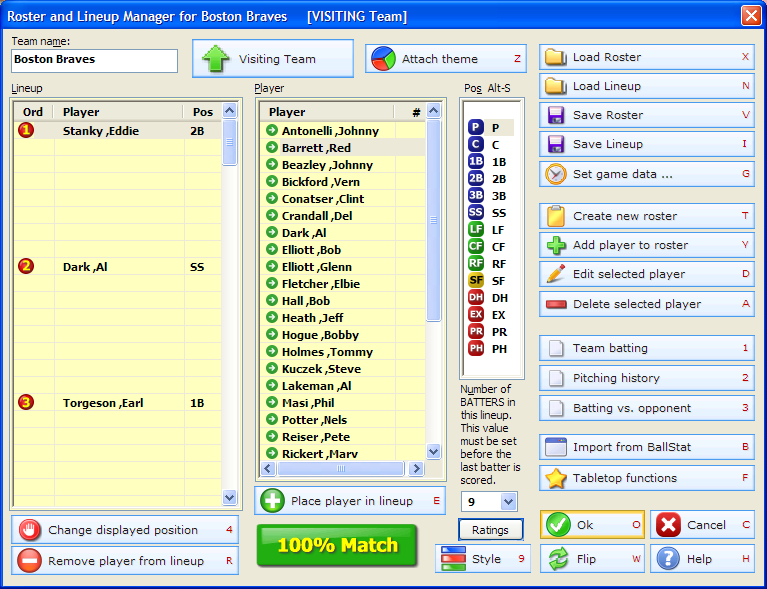Select the green RF position badge
The width and height of the screenshot is (767, 589).
coord(475,264)
